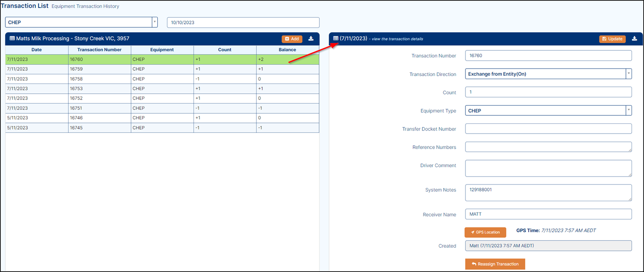Click the Reassign Transaction button

click(495, 264)
